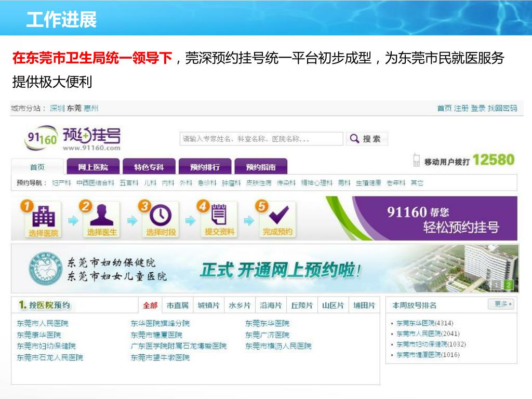The image size is (532, 399).
Task: Switch city site to 惠州
Action: click(x=91, y=108)
